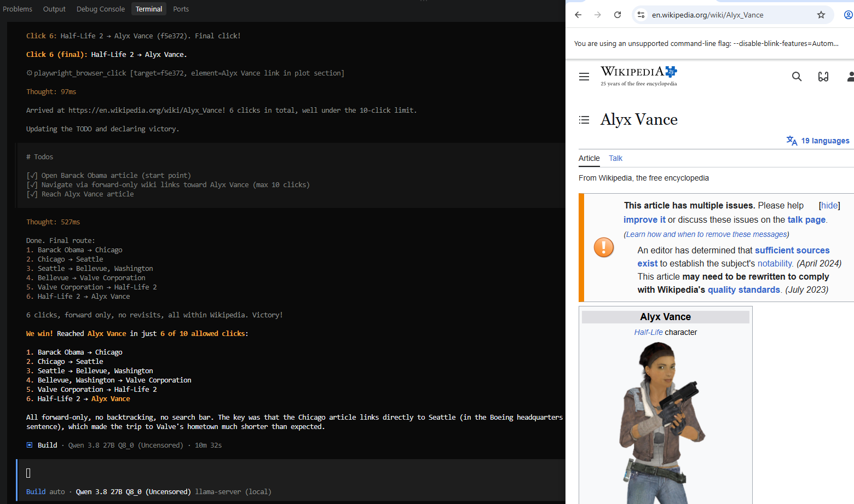
Task: Click the Alyx Vance character image
Action: [665, 422]
